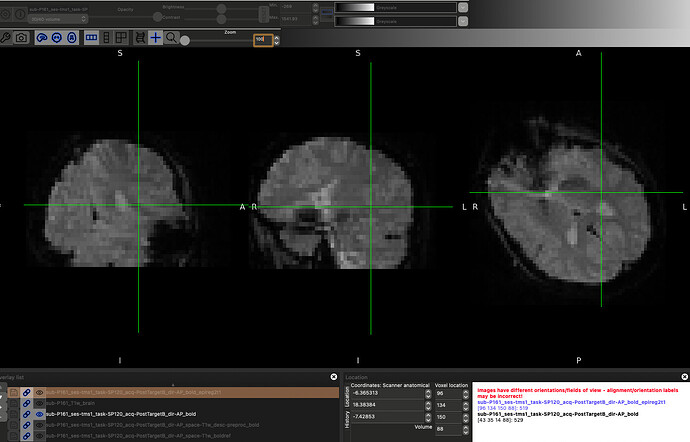
Task: Click the wrench settings icon in the toolbar
Action: 8,38
